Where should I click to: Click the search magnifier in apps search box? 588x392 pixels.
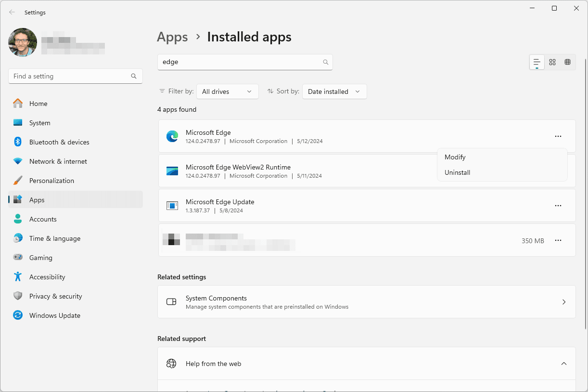click(326, 62)
